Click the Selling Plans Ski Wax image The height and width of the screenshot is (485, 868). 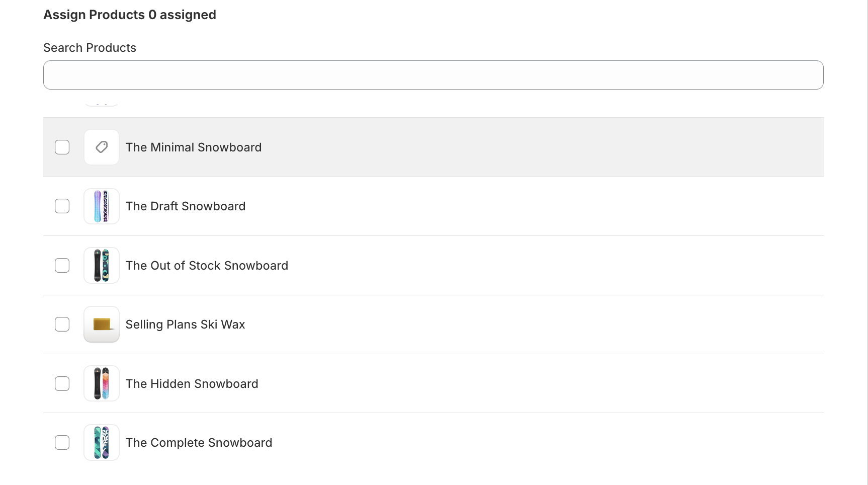point(102,325)
